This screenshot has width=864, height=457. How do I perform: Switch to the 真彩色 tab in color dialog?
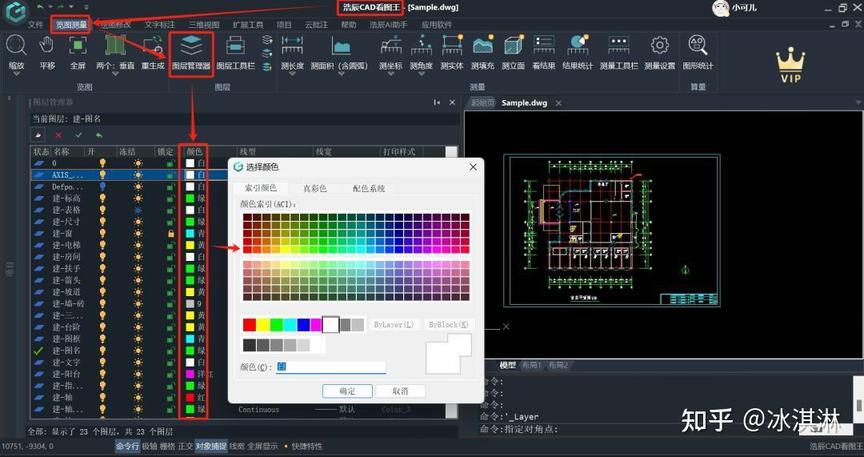pos(315,188)
